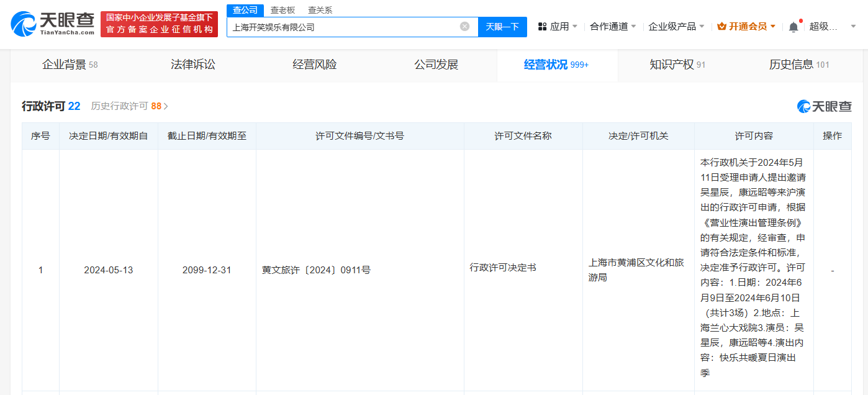Click the crown icon beside 开通会员
The width and height of the screenshot is (868, 395).
(x=721, y=27)
